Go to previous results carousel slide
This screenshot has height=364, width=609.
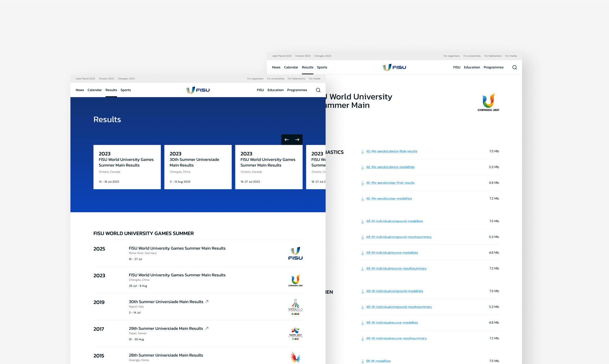point(286,140)
